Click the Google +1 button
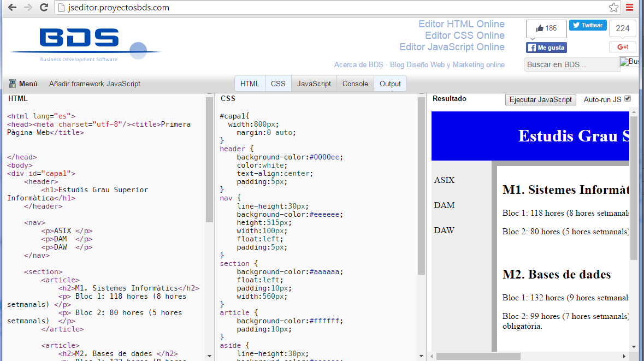Viewport: 644px width, 361px height. pos(623,47)
